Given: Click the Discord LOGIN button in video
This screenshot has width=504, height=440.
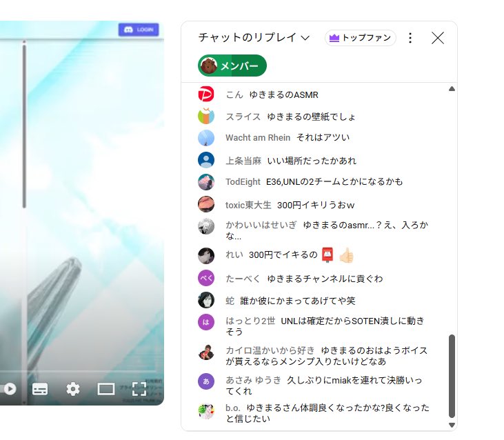Looking at the screenshot, I should click(139, 30).
